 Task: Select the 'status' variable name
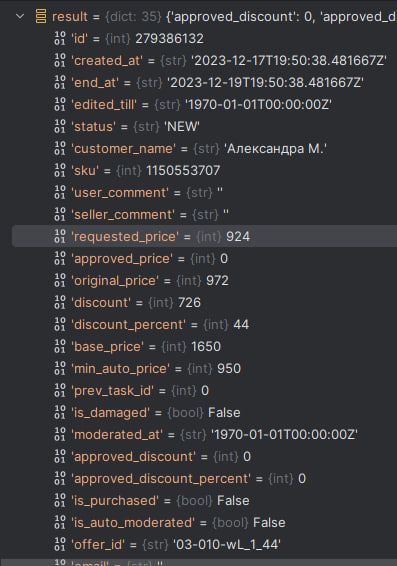pyautogui.click(x=94, y=127)
